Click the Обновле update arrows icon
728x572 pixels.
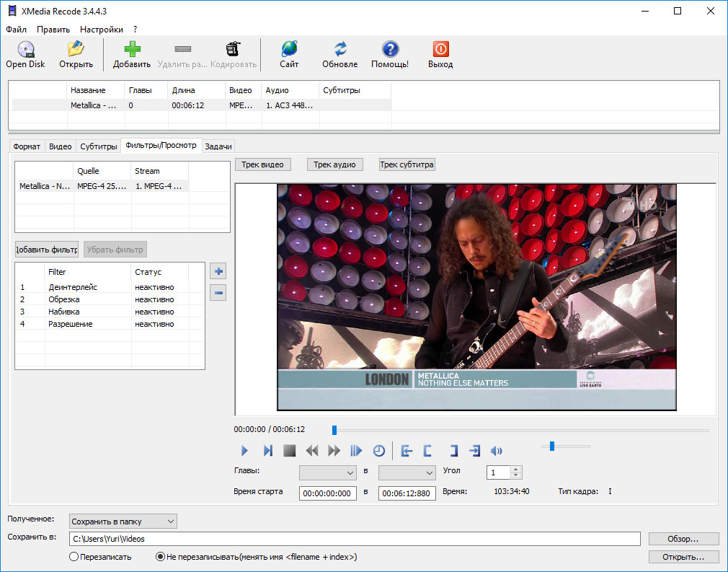(339, 50)
